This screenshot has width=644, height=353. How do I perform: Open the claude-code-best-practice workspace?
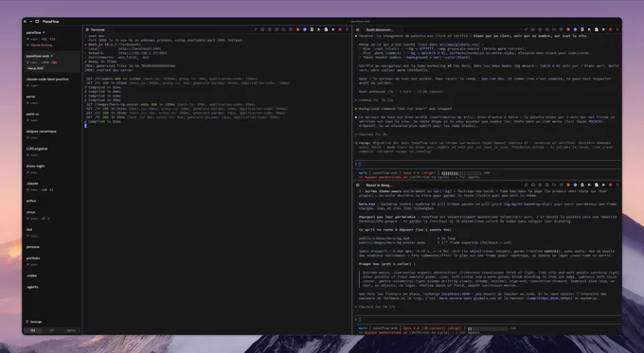(47, 79)
